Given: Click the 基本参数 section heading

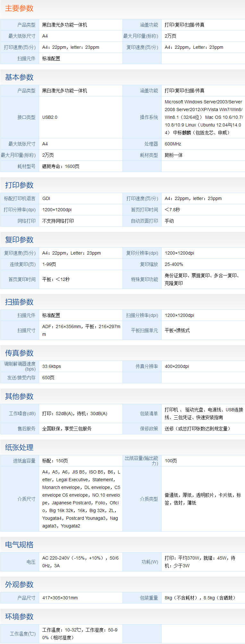Looking at the screenshot, I should click(x=19, y=77).
